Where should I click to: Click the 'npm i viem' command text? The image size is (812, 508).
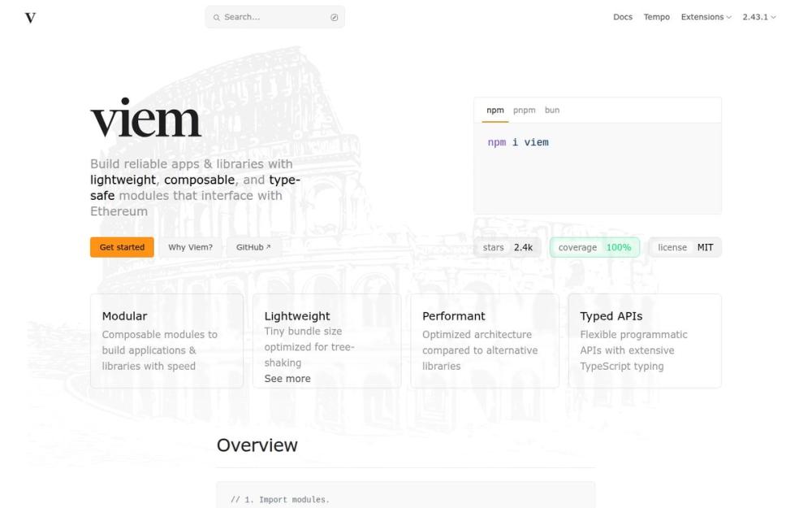[518, 142]
